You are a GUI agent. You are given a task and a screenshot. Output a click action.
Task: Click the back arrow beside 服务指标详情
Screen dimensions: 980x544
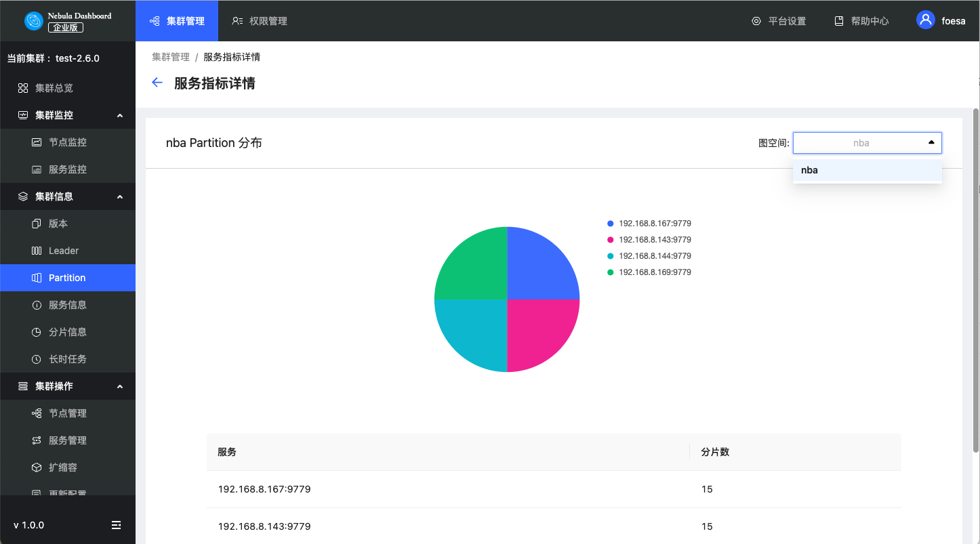[157, 83]
